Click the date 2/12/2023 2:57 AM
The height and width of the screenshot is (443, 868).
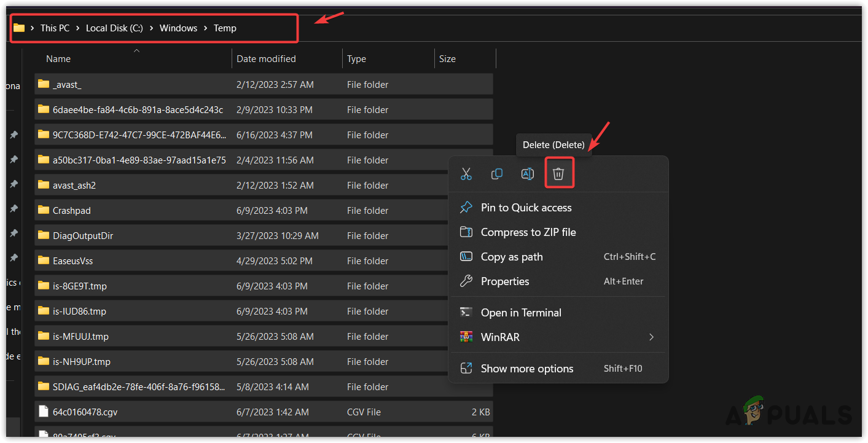coord(275,84)
